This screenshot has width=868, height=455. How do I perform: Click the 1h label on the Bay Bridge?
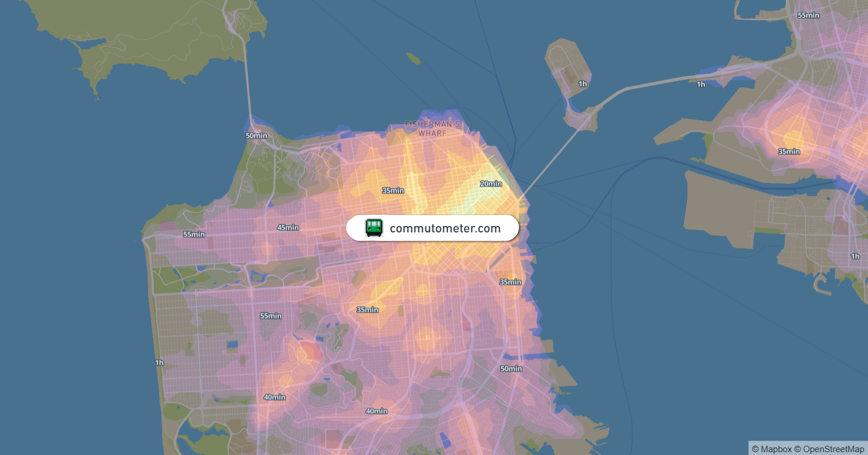click(701, 84)
